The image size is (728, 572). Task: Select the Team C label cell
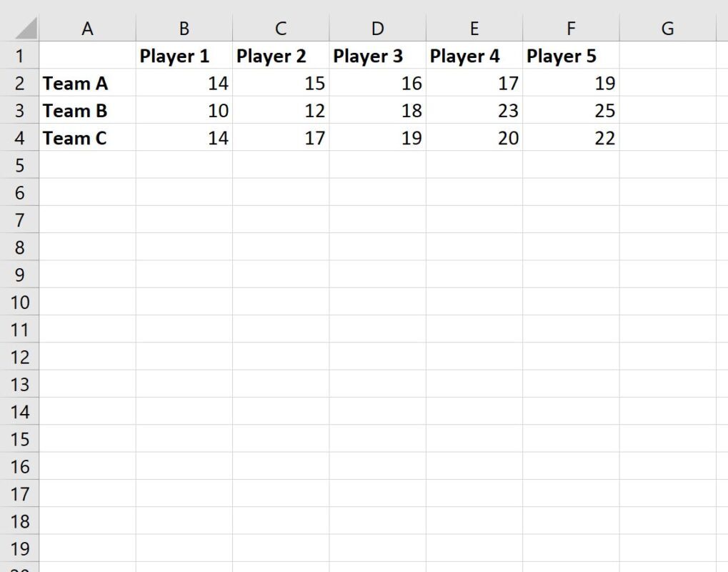coord(87,137)
